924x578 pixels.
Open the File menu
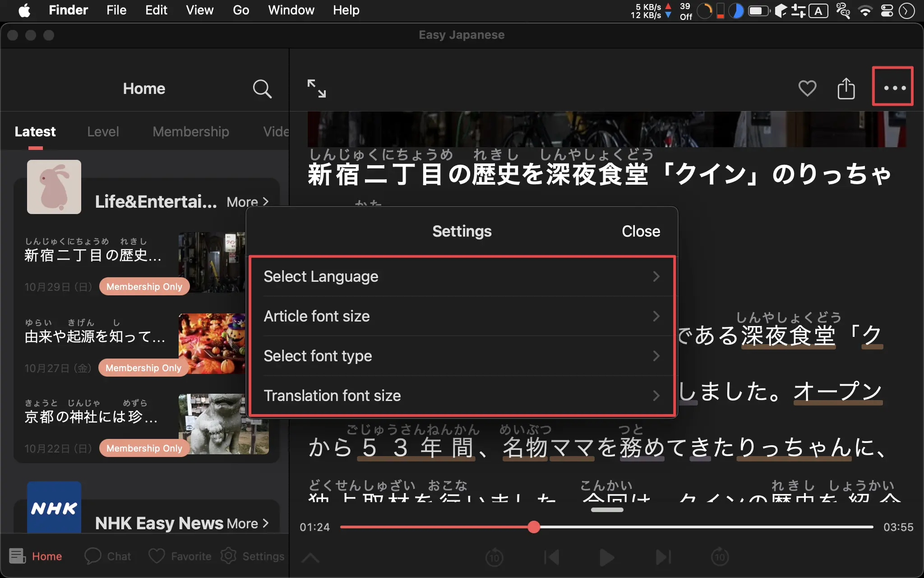(116, 10)
